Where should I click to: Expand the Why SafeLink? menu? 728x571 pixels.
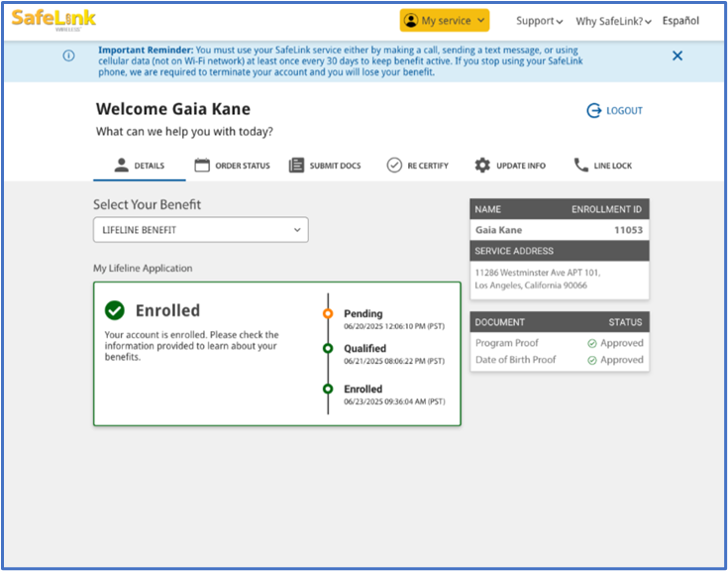click(x=613, y=21)
